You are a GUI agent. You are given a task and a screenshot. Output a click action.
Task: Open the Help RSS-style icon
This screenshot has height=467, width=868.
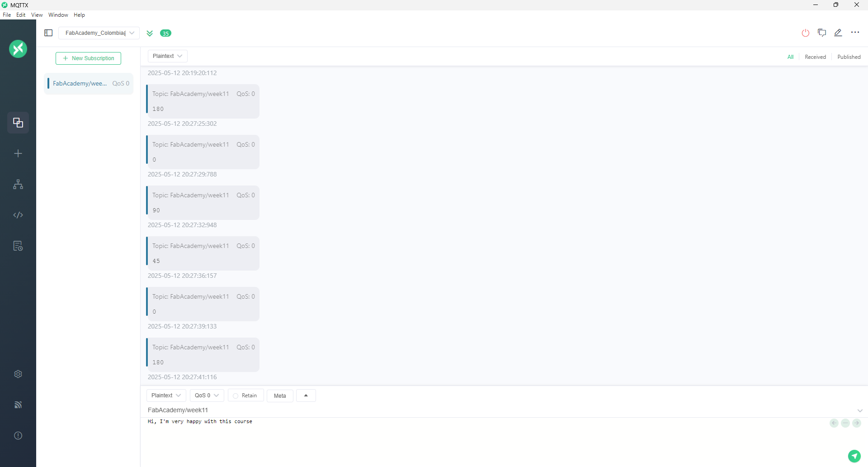click(x=18, y=405)
